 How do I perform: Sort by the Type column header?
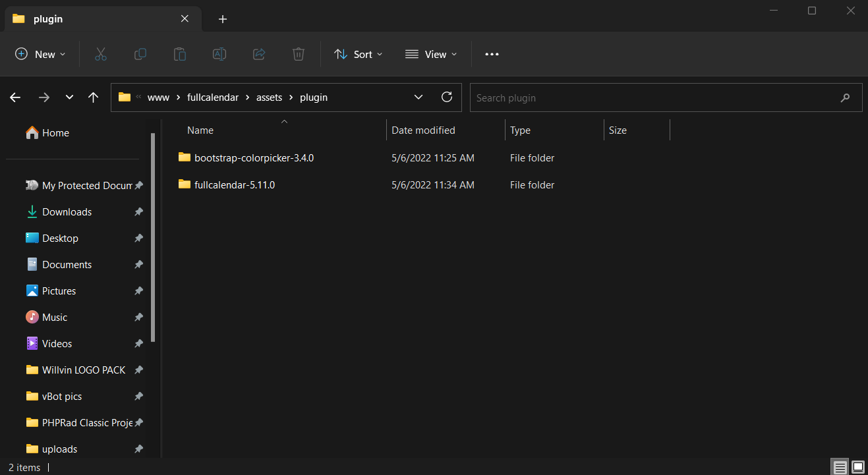click(x=520, y=130)
